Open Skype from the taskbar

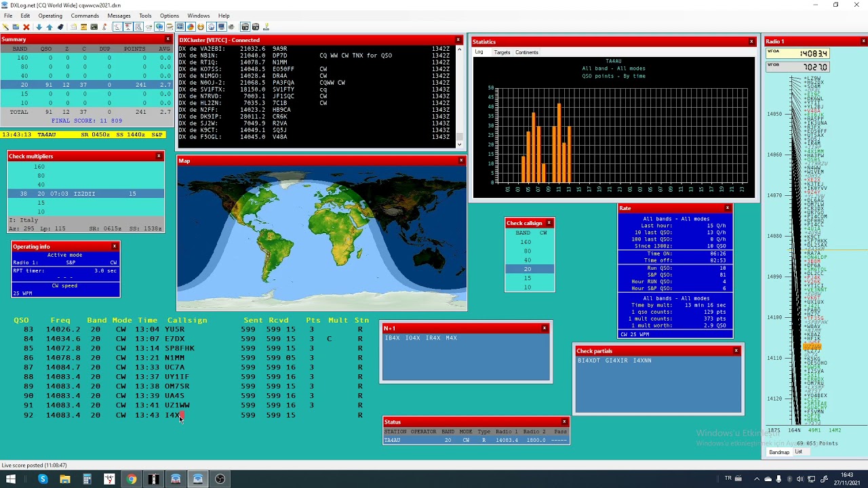pyautogui.click(x=43, y=479)
